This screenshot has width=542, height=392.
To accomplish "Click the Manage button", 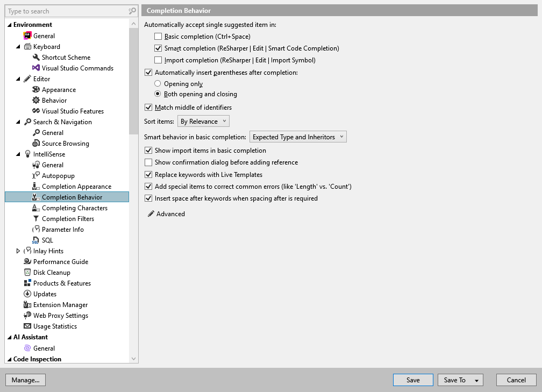I will pyautogui.click(x=25, y=380).
